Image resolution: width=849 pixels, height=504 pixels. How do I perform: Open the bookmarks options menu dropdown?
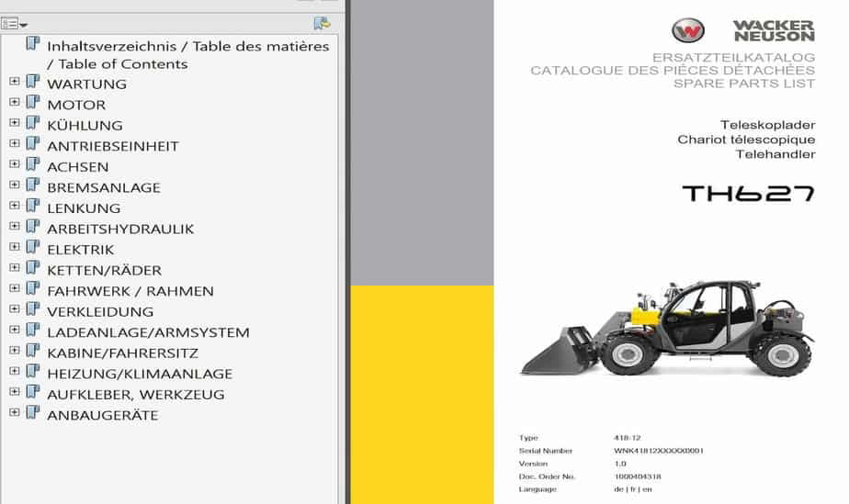[x=15, y=24]
